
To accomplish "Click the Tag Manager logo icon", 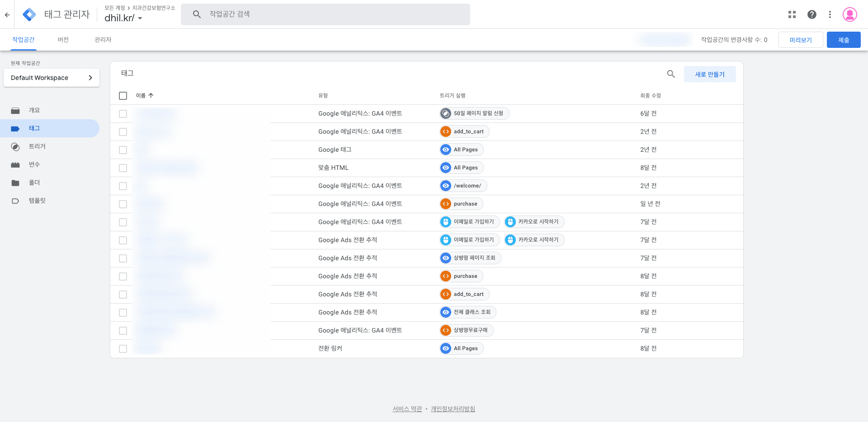I will pyautogui.click(x=29, y=14).
